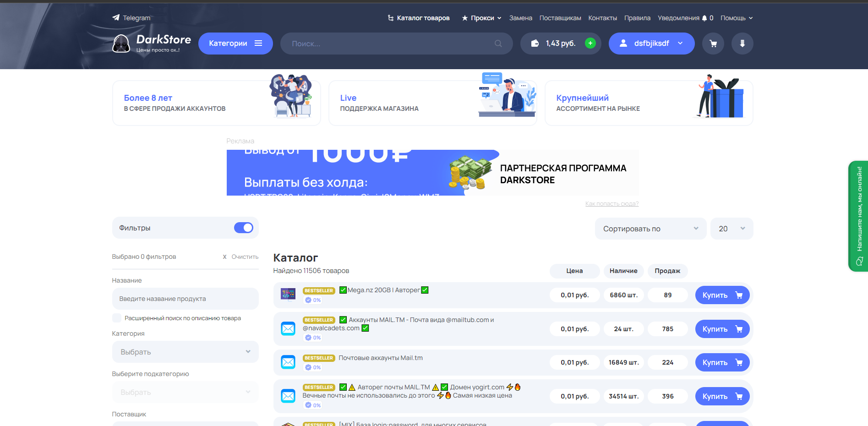868x426 pixels.
Task: Click the DarkStore logo text
Action: click(x=164, y=39)
